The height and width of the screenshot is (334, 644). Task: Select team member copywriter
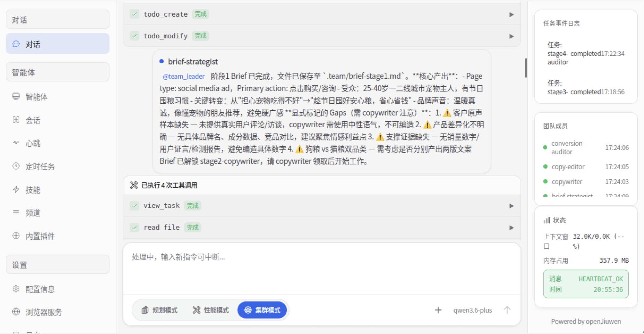(586, 181)
